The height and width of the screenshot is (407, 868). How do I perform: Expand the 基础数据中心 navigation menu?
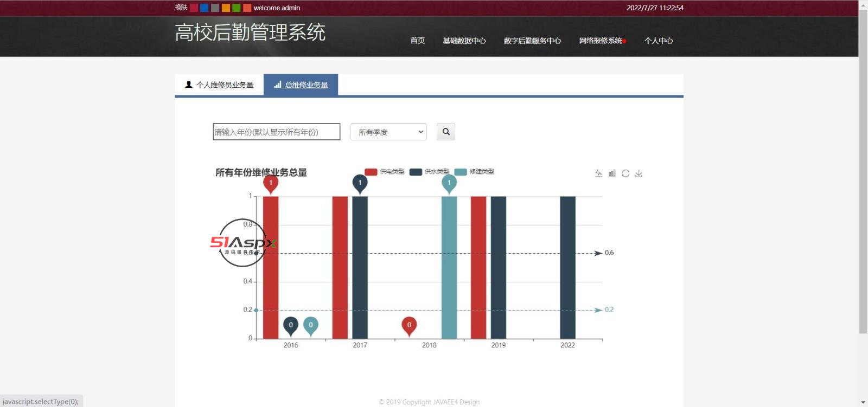(x=464, y=41)
